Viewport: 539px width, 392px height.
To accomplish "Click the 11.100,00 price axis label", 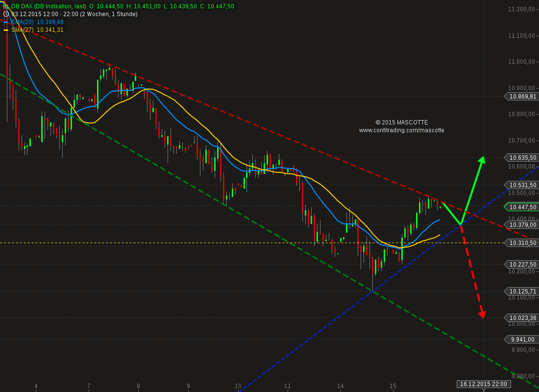I will pyautogui.click(x=521, y=36).
